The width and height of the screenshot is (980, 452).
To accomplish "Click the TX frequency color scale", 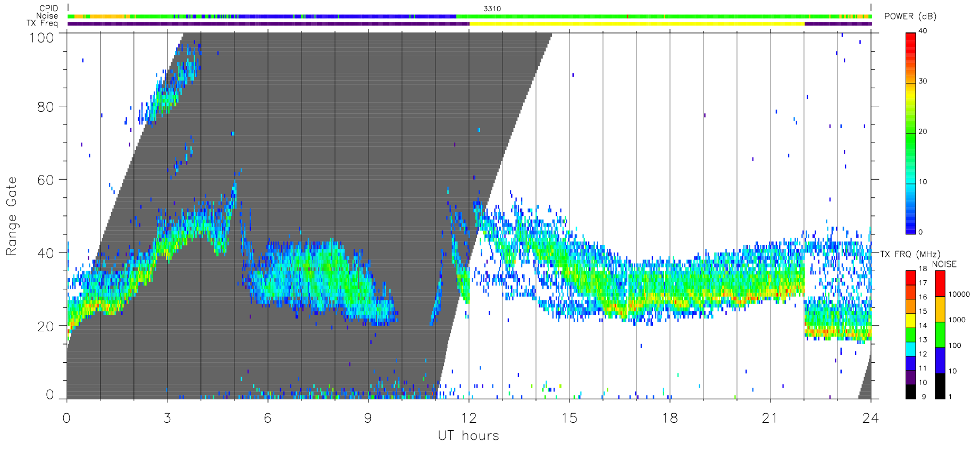I will point(911,334).
